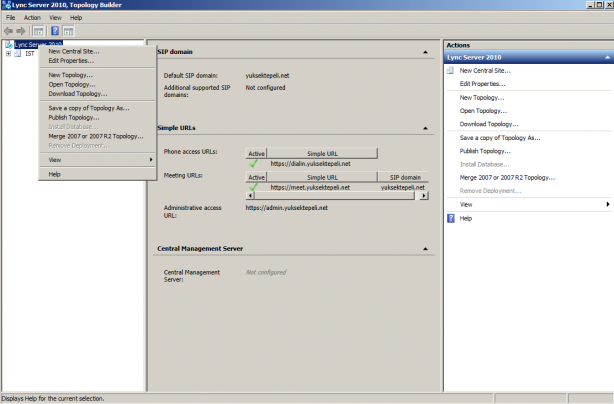
Task: Click the Meeting URLs horizontal scrollbar track
Action: [337, 195]
